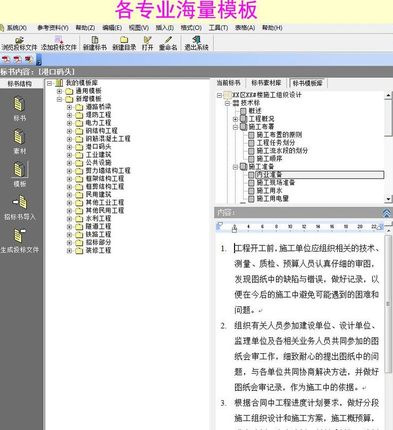Click the 新建目录 folder toolbar icon

[x=124, y=40]
